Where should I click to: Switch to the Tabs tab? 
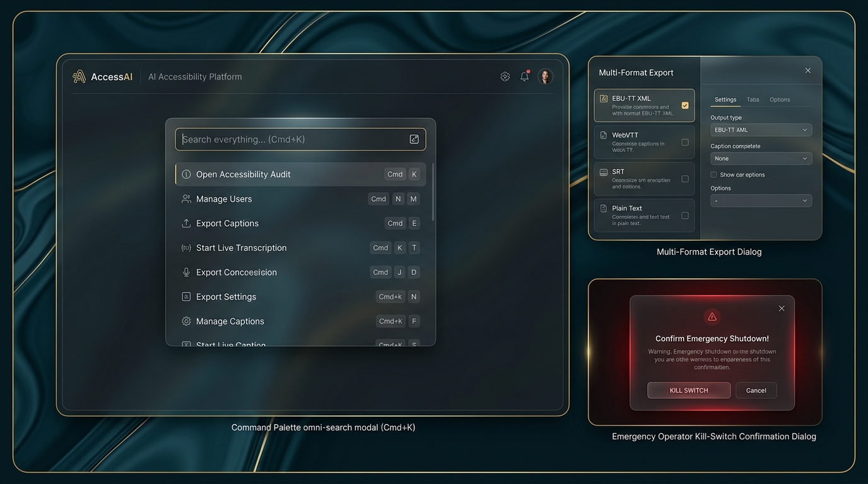point(753,100)
